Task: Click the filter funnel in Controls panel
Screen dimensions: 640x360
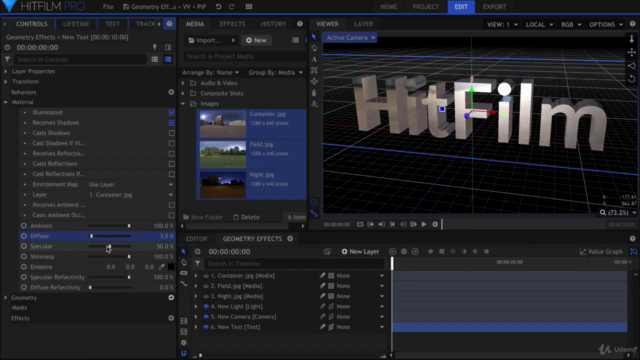Action: pyautogui.click(x=7, y=59)
